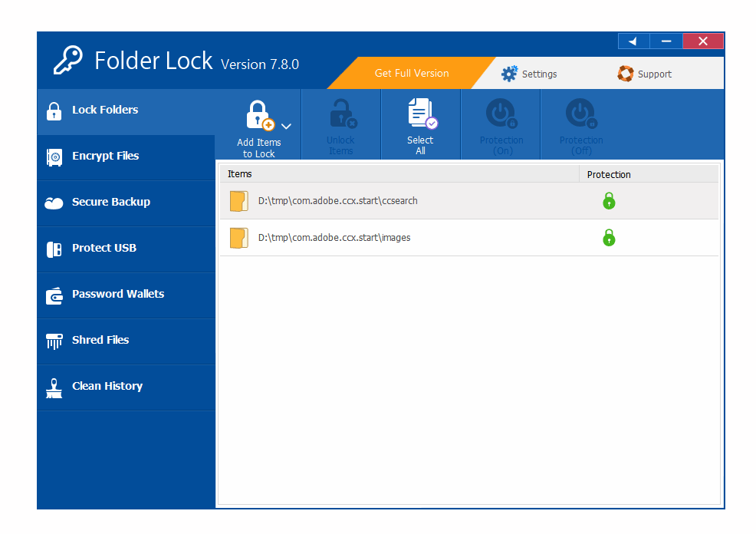Click the Protection column header
The height and width of the screenshot is (534, 756).
click(649, 174)
